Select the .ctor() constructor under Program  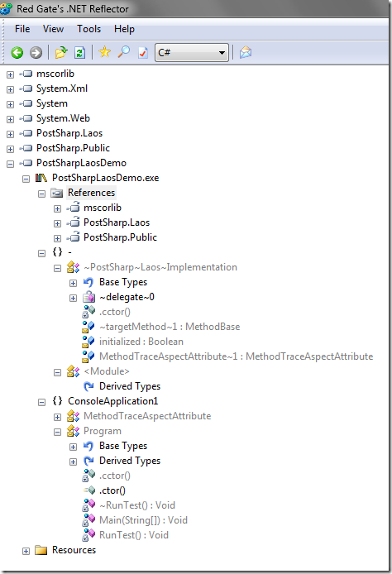click(x=112, y=490)
